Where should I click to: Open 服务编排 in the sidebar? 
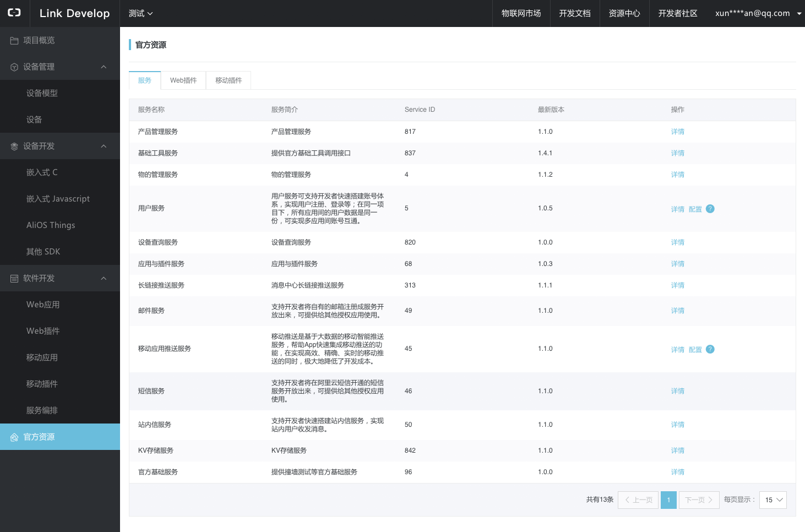click(x=60, y=410)
